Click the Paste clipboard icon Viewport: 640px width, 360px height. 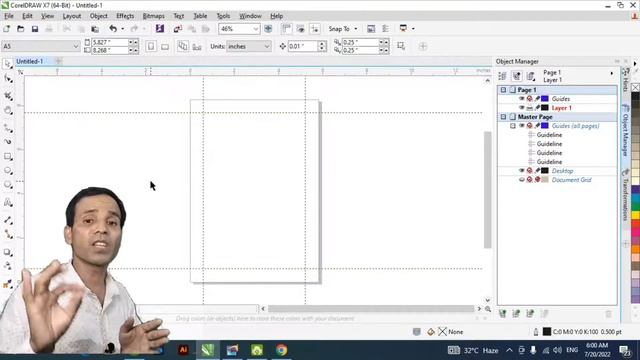pyautogui.click(x=95, y=29)
